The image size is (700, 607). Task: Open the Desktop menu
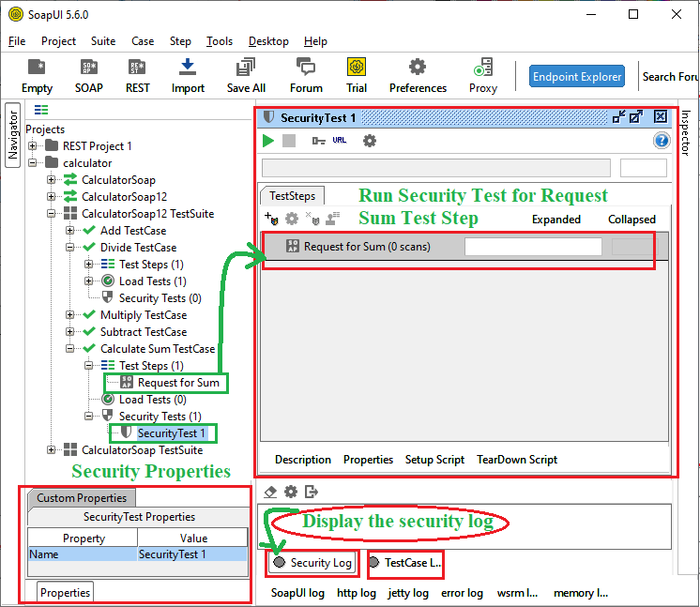268,41
